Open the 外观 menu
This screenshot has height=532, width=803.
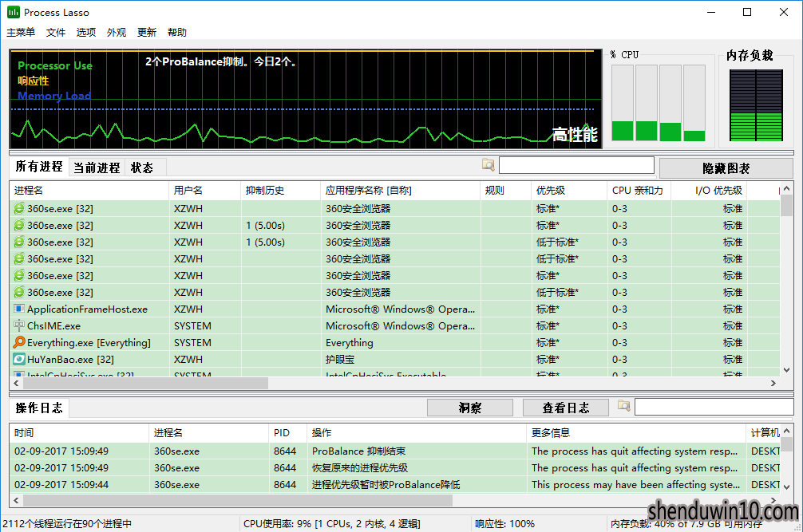[117, 32]
